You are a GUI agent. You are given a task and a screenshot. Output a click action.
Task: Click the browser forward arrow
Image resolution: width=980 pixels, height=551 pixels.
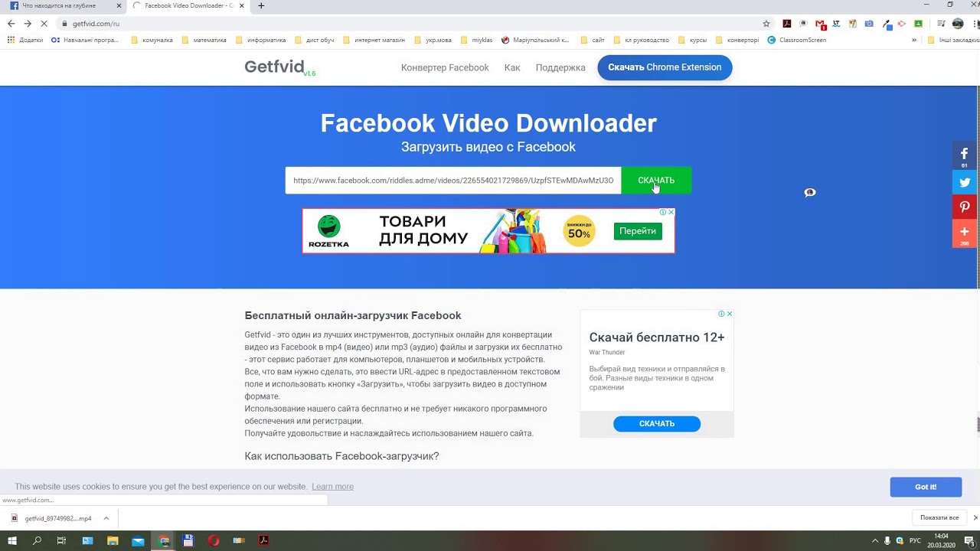28,24
